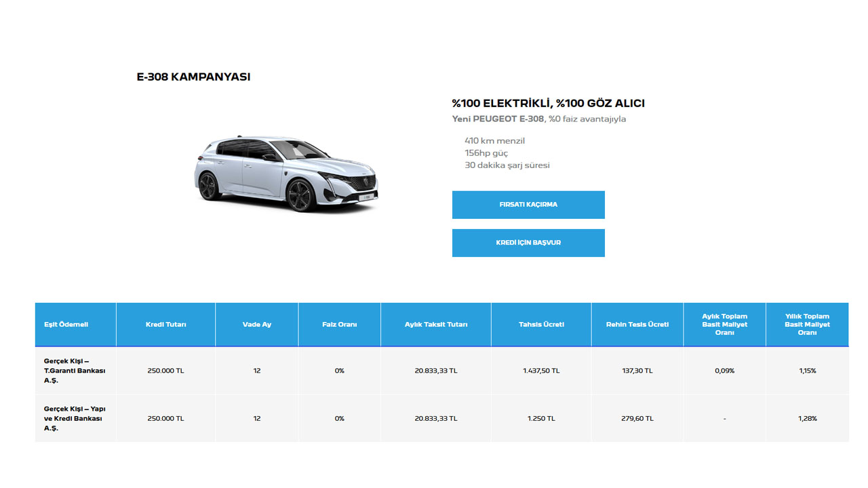Click the T.Garanti Bankası row label

click(75, 371)
